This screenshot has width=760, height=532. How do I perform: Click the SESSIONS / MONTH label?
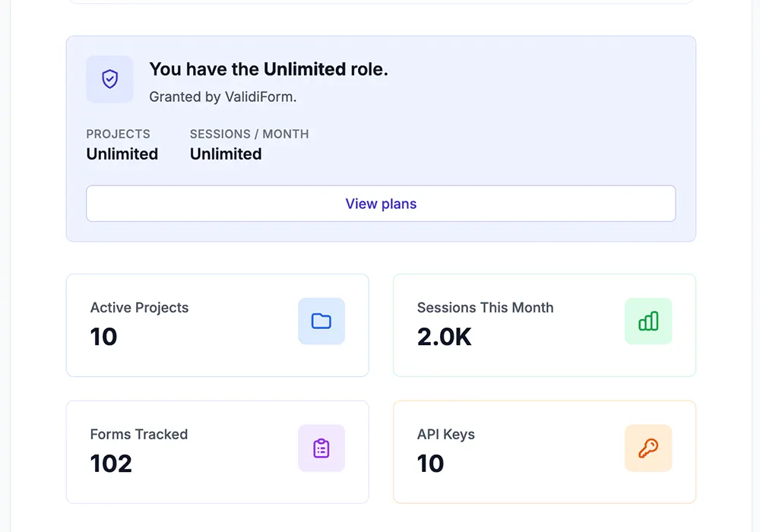(x=249, y=134)
